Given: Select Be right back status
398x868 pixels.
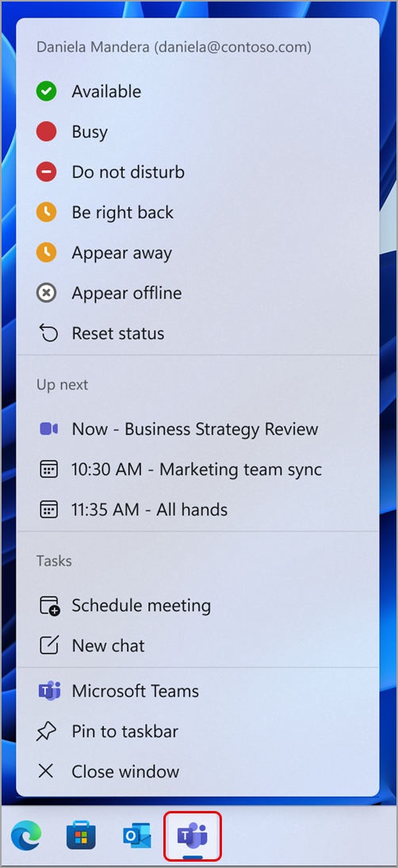Looking at the screenshot, I should click(x=198, y=212).
